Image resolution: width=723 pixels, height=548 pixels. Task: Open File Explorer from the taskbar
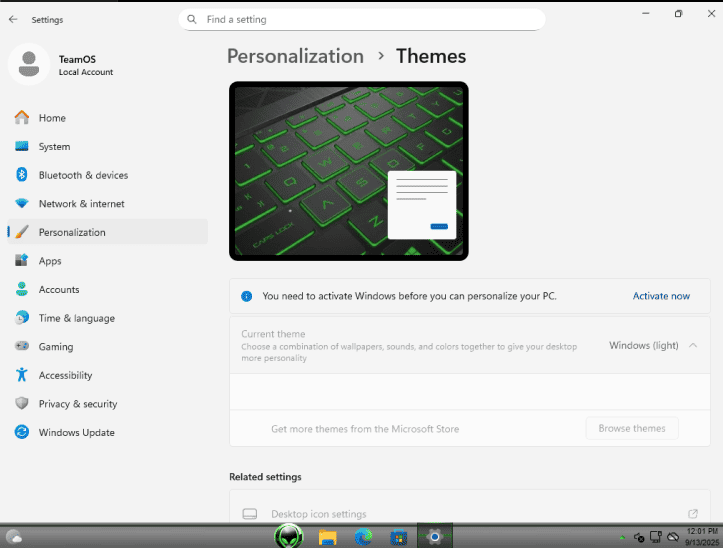click(327, 537)
